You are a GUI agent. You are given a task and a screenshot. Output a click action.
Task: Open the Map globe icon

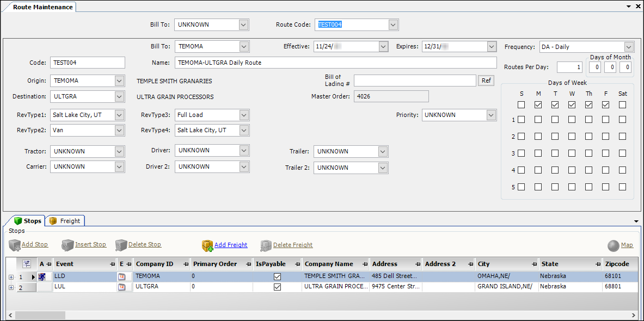click(x=613, y=246)
